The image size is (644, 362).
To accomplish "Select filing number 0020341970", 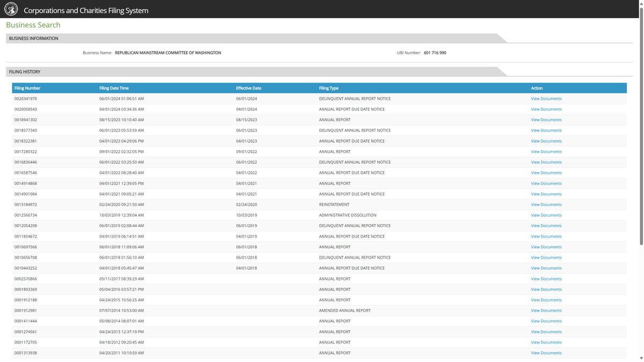I will tap(26, 99).
